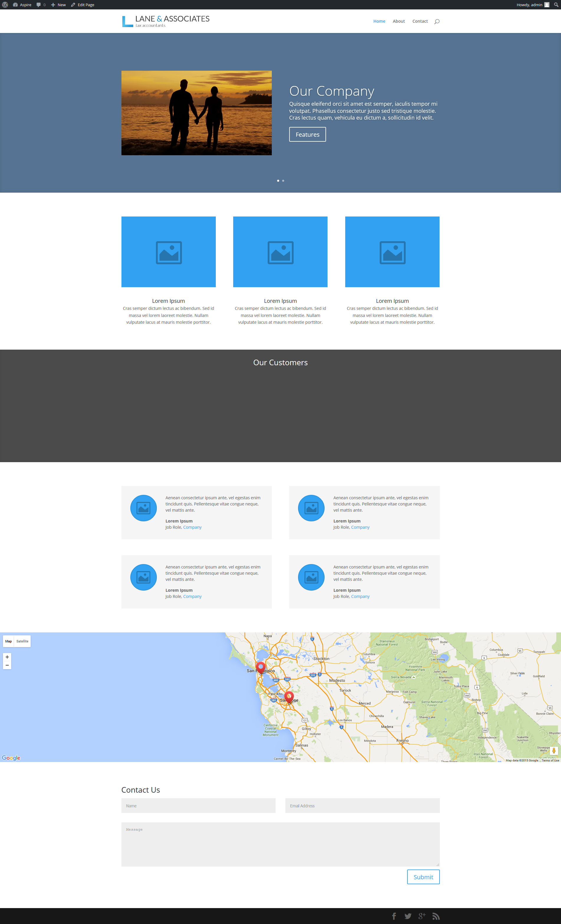Open Company link in bottom-left testimonial
Viewport: 561px width, 924px height.
pyautogui.click(x=192, y=596)
